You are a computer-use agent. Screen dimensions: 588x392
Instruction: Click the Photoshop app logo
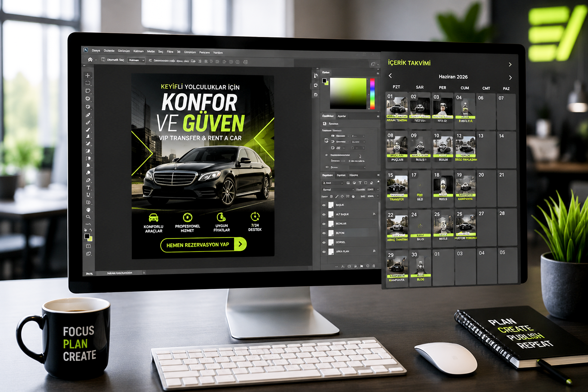point(86,50)
